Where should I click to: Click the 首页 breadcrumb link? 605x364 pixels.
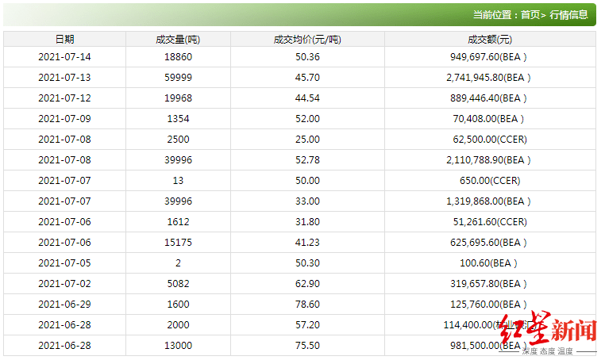[x=530, y=14]
